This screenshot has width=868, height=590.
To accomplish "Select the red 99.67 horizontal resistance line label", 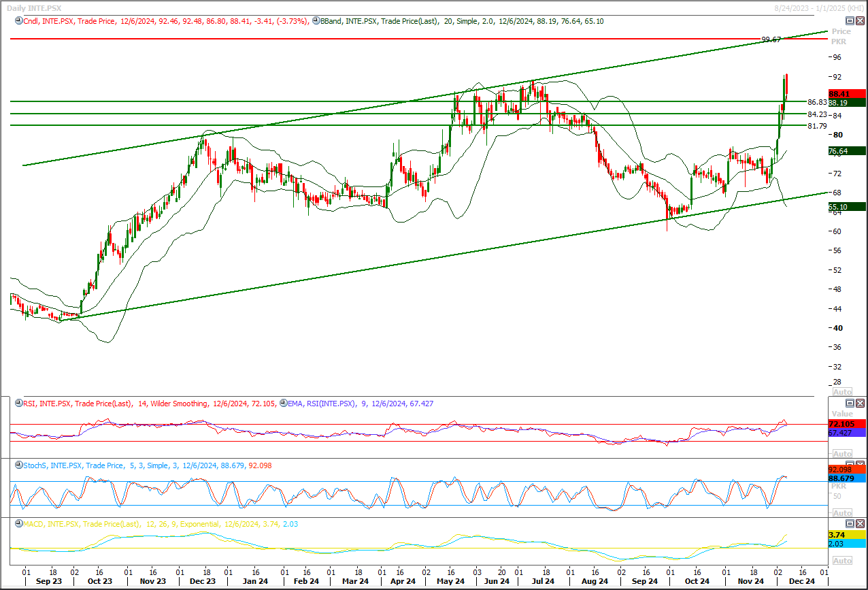I will point(770,40).
